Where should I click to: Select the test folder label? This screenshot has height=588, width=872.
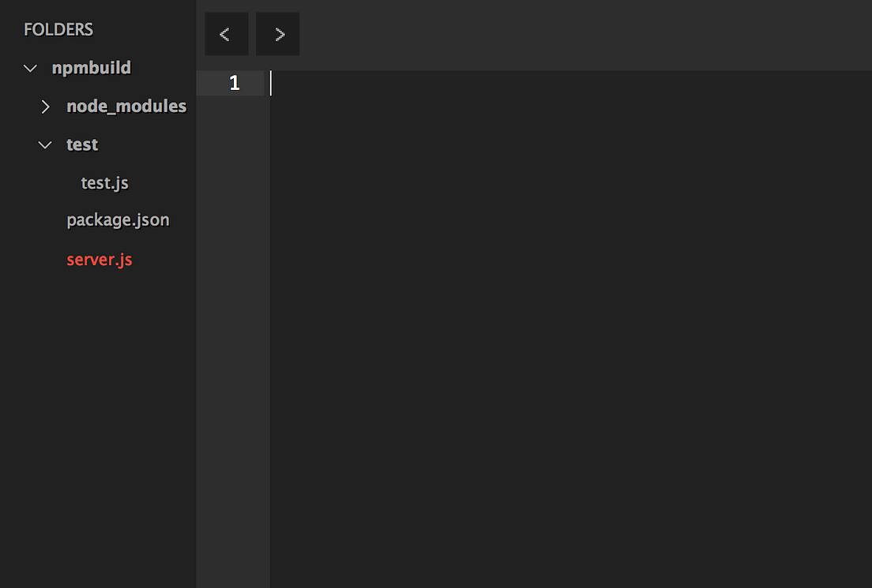click(81, 144)
